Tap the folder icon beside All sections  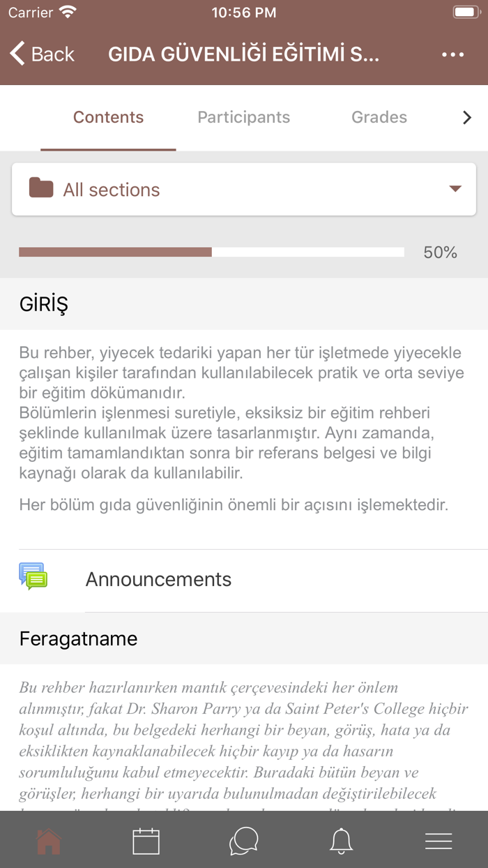coord(41,188)
